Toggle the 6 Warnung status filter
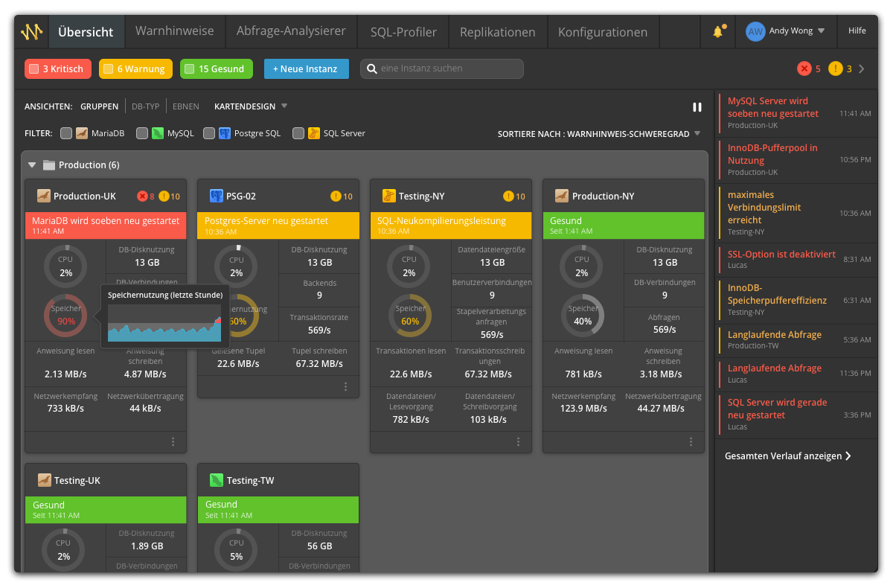 click(135, 69)
